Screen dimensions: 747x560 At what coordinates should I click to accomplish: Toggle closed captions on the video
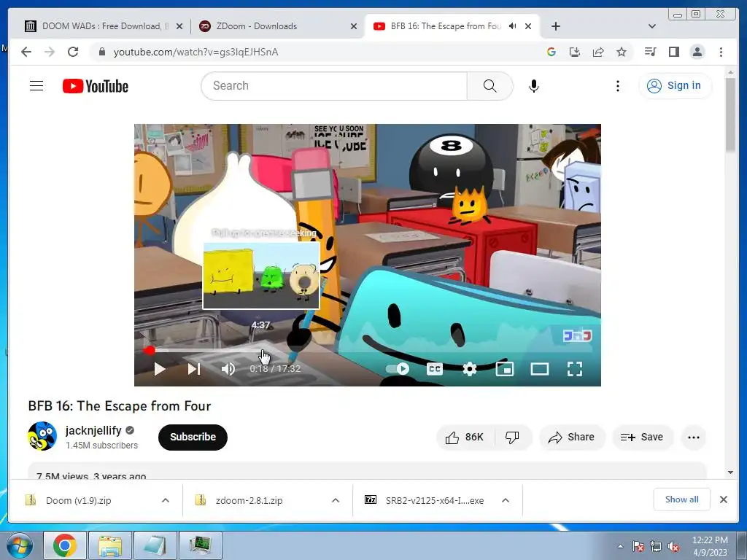pyautogui.click(x=435, y=369)
